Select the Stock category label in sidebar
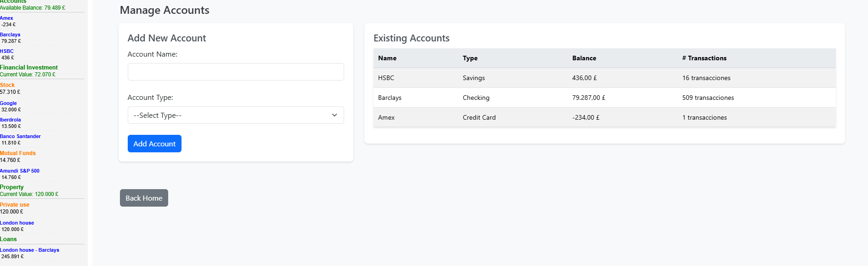Viewport: 868px width, 266px height. point(7,85)
